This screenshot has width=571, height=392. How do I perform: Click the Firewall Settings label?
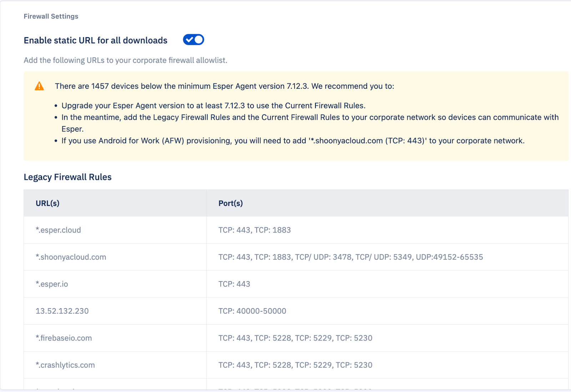pyautogui.click(x=51, y=16)
